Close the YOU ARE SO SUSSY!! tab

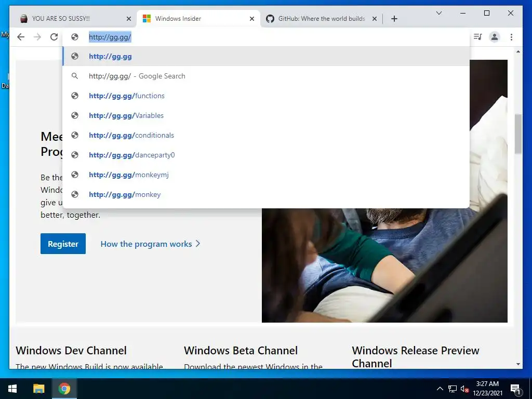(129, 19)
